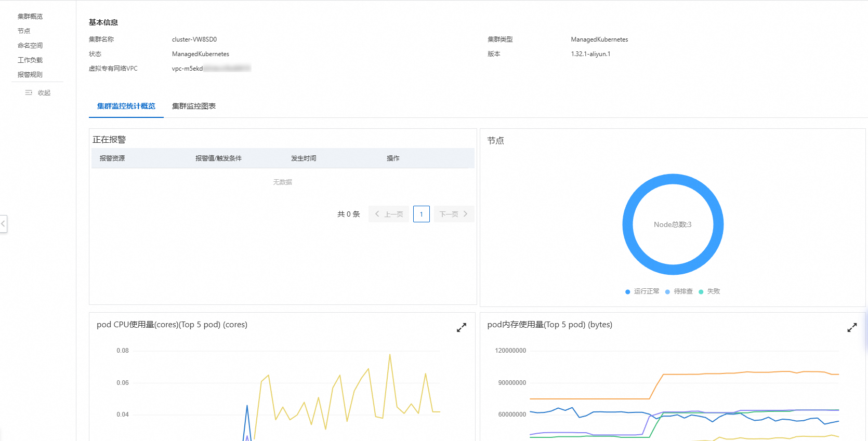Click version value 1.32.1-aliyun.1
Image resolution: width=868 pixels, height=441 pixels.
coord(590,54)
